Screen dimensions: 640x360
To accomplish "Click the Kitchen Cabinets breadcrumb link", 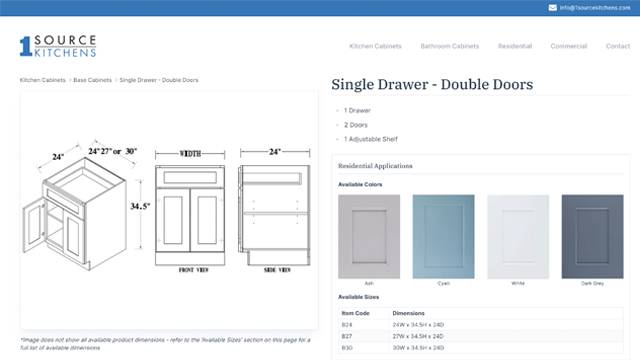I will (x=42, y=80).
